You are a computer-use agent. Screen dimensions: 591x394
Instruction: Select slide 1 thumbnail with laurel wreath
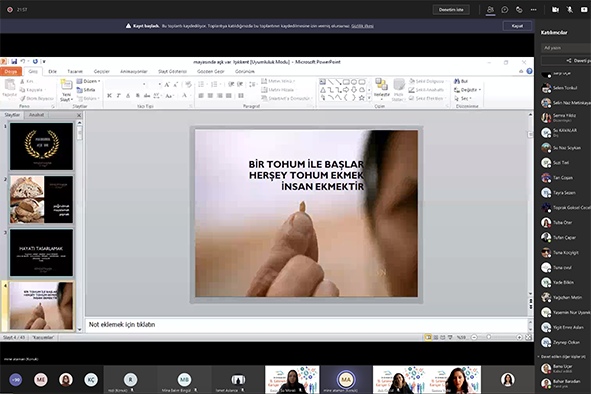[x=41, y=146]
